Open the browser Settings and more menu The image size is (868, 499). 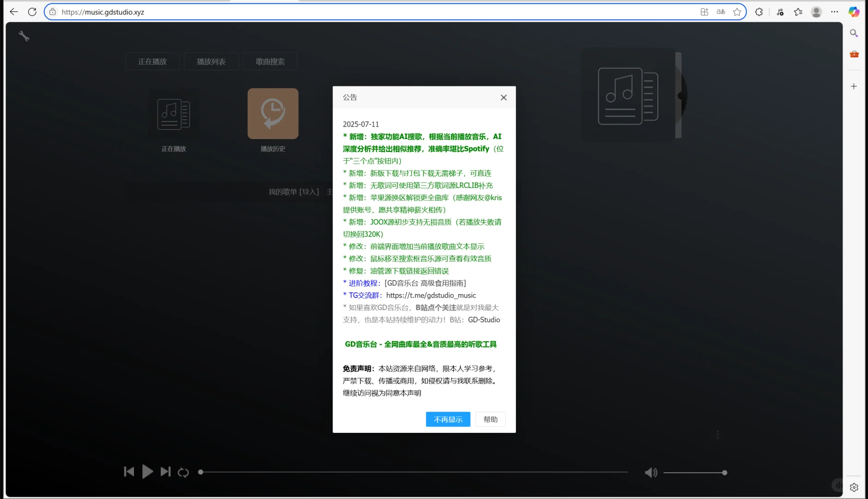[x=834, y=12]
